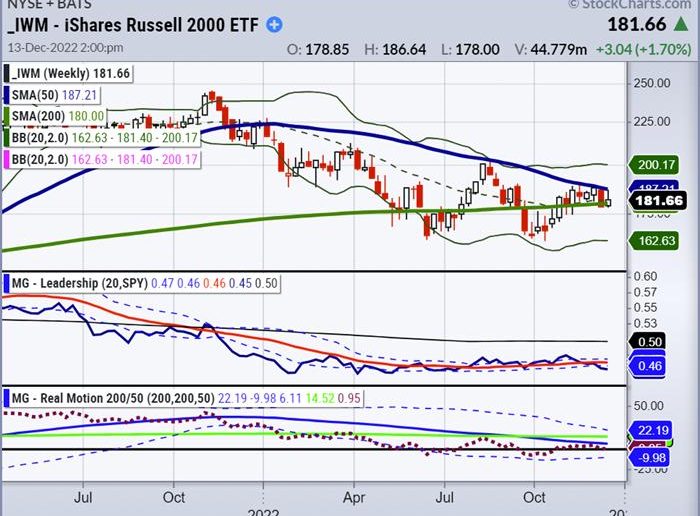The height and width of the screenshot is (516, 700).
Task: Click the green 200.17 upper band price tag
Action: click(654, 165)
